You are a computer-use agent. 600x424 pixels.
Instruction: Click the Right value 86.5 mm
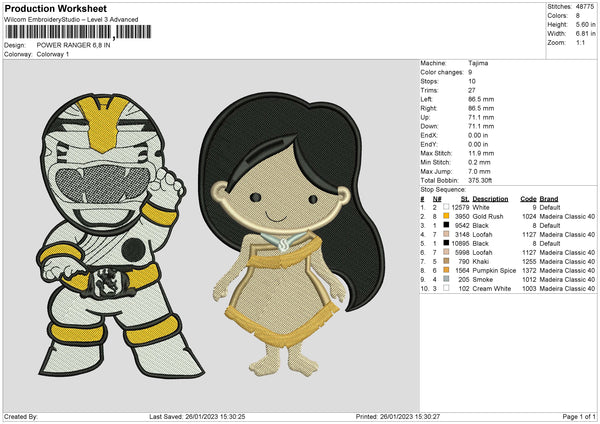(481, 108)
